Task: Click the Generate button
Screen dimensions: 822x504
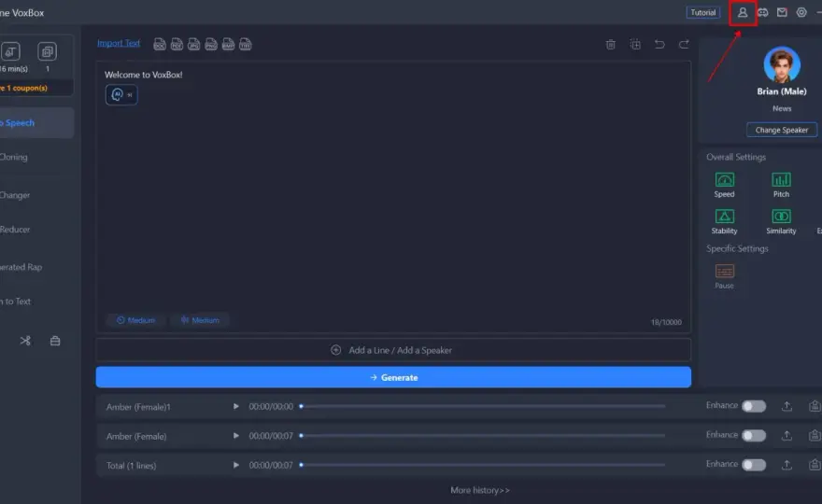Action: click(393, 377)
